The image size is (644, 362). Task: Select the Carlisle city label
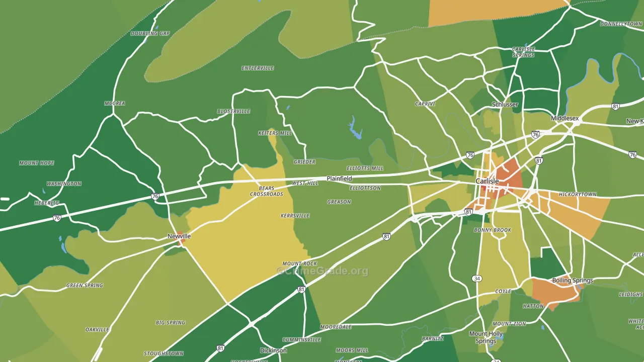(487, 181)
